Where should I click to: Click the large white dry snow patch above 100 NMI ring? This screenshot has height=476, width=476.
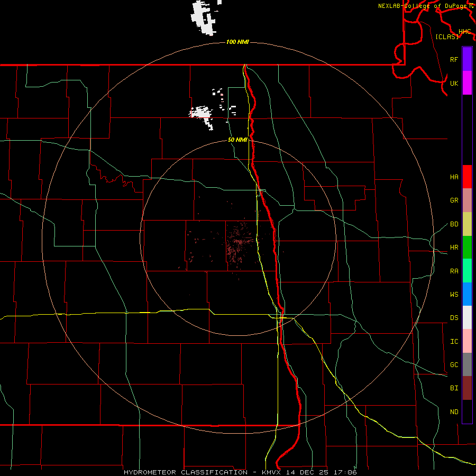point(205,17)
